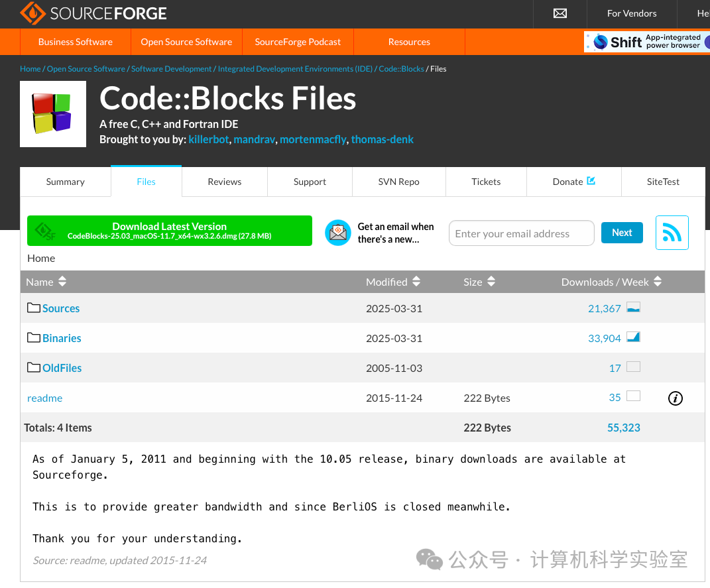This screenshot has width=710, height=588.
Task: Open the Summary tab
Action: pos(65,182)
